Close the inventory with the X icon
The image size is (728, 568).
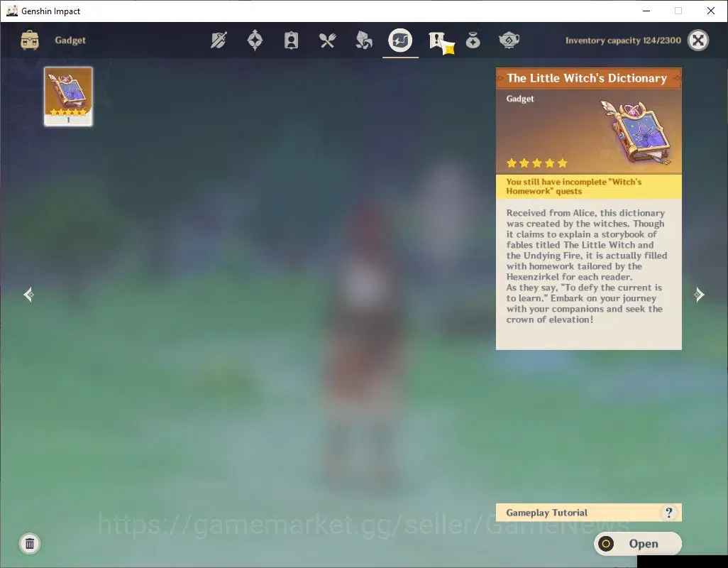[x=698, y=40]
